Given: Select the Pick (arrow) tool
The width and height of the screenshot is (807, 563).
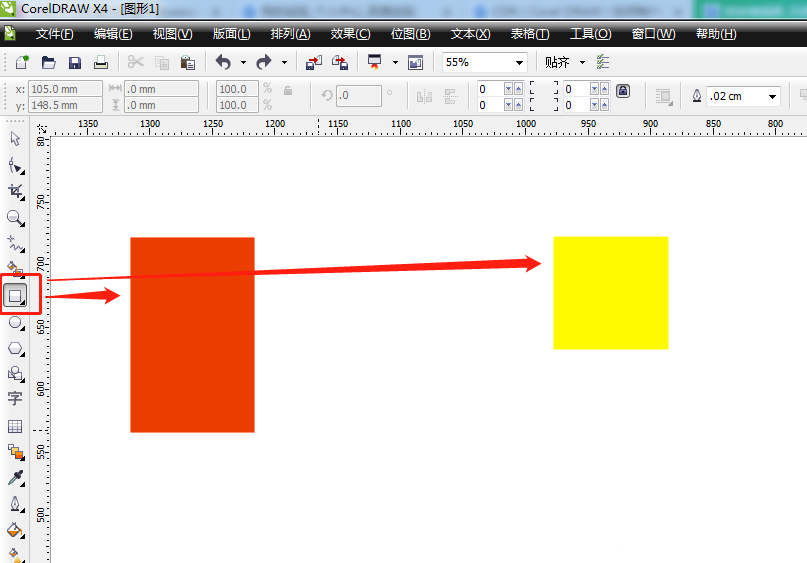Looking at the screenshot, I should (15, 138).
